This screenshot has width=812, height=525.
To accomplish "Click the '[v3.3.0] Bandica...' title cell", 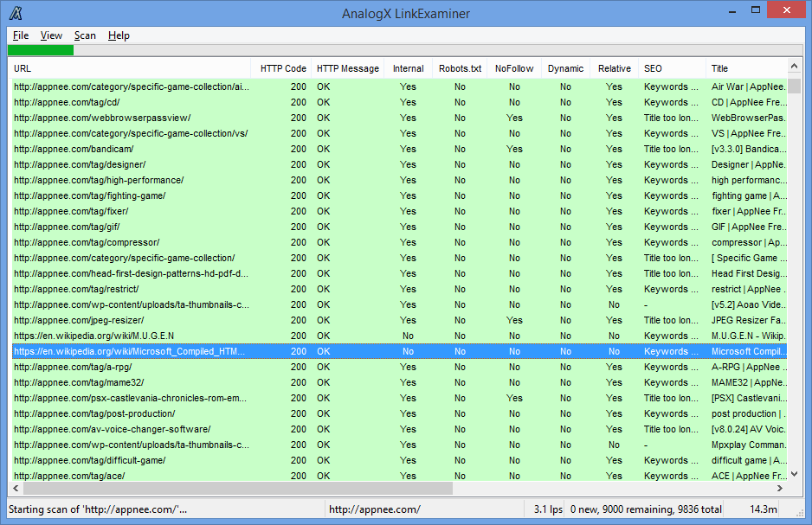I will pos(749,149).
